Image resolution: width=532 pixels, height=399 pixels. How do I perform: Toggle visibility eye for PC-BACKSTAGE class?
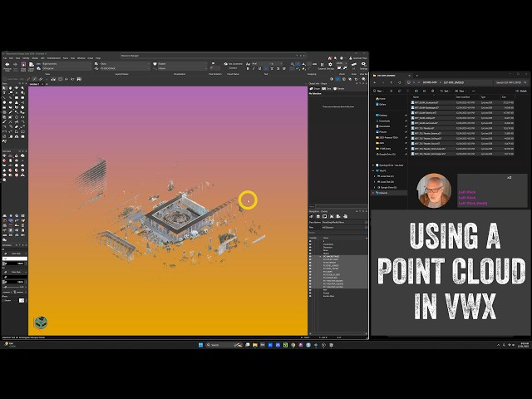click(310, 257)
